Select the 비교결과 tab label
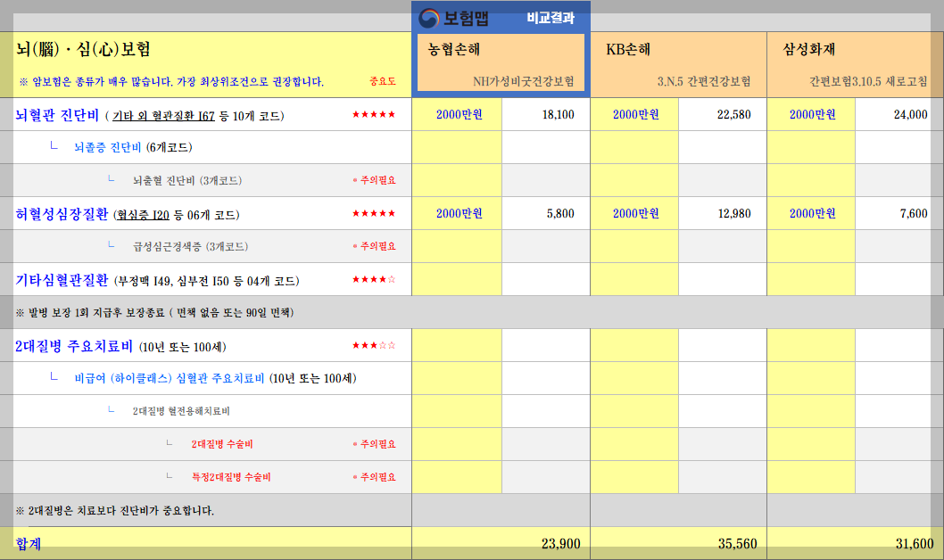 pos(551,18)
